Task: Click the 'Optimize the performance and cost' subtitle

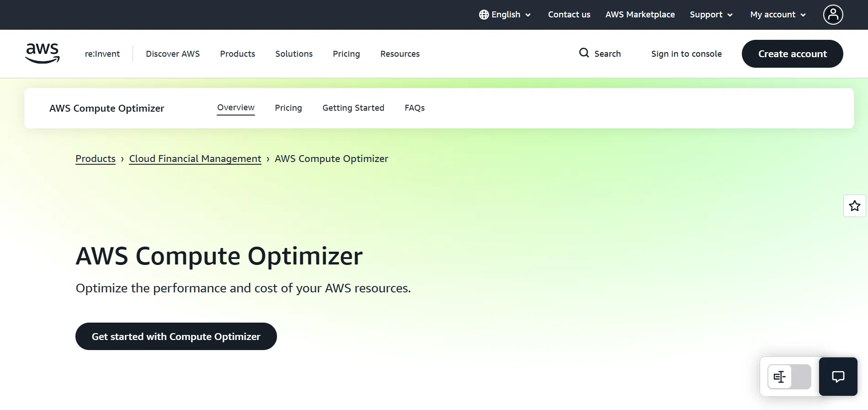Action: [x=243, y=288]
